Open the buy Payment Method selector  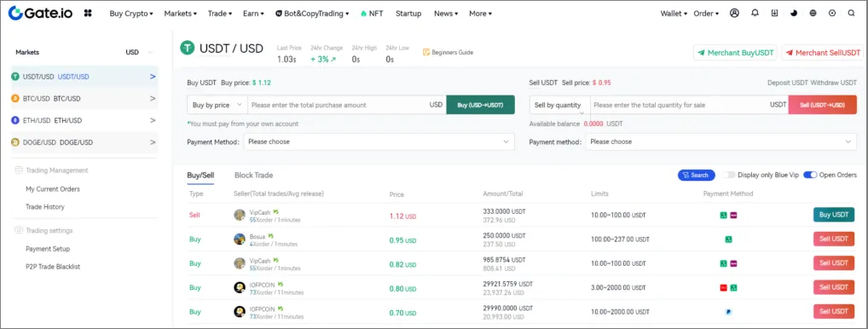click(x=379, y=141)
